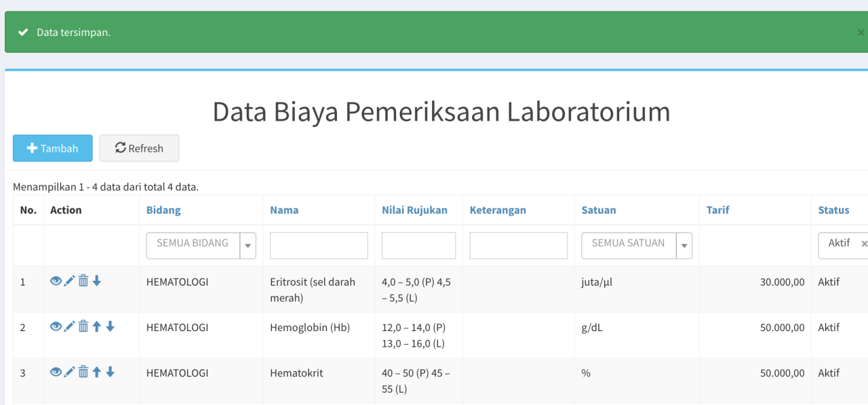Viewport: 868px width, 405px height.
Task: Clear the Aktif status filter selection
Action: click(864, 244)
